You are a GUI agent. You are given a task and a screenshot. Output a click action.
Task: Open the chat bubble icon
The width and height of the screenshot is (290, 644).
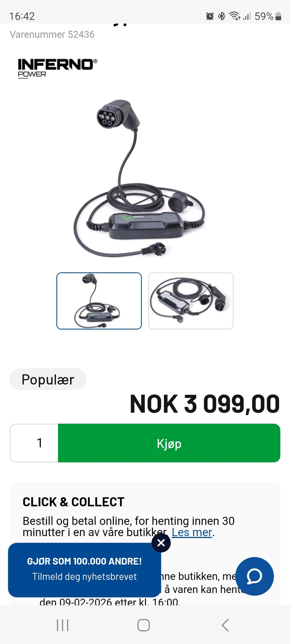pyautogui.click(x=254, y=576)
